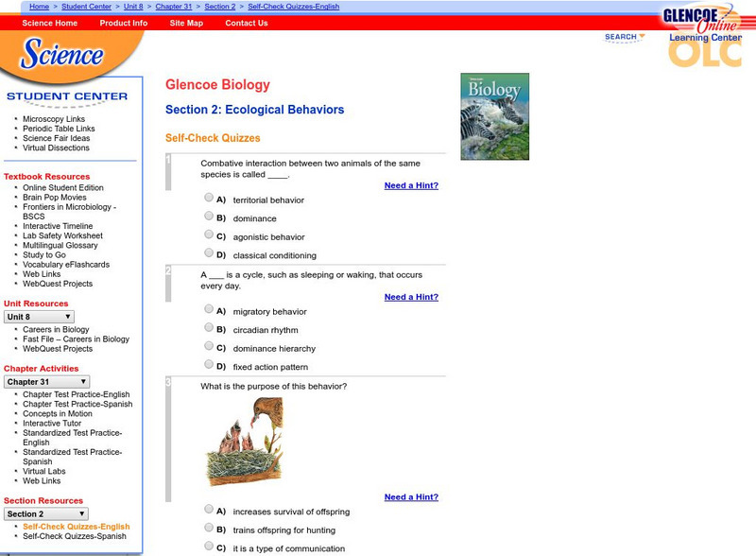Click Student Center breadcrumb link
Viewport: 756px width, 556px height.
point(86,7)
